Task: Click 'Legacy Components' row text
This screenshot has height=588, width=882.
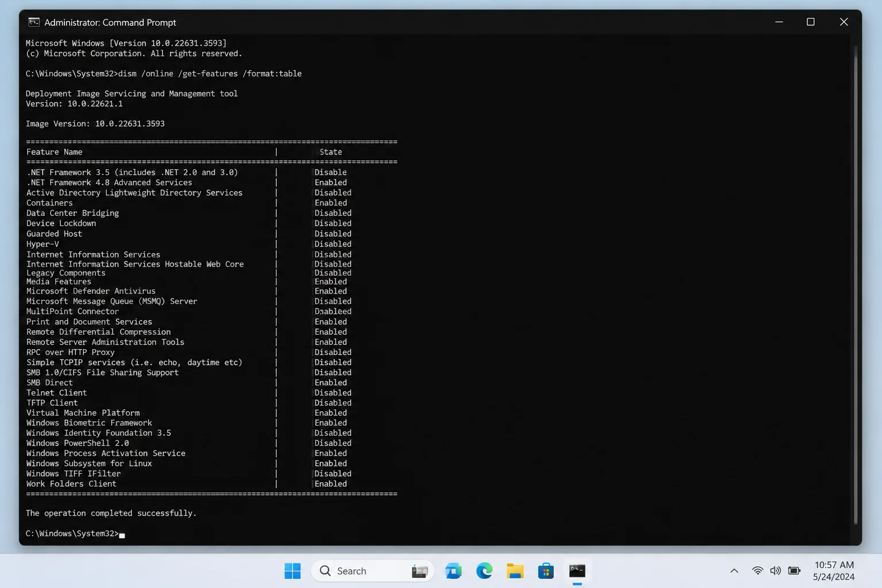Action: tap(66, 273)
